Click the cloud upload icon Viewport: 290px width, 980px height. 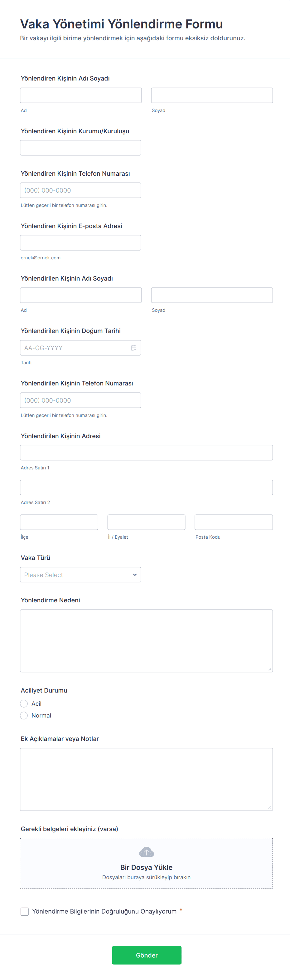(146, 852)
